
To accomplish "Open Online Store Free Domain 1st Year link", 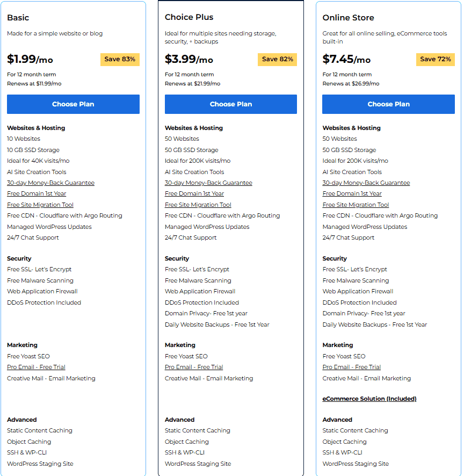I will pyautogui.click(x=352, y=194).
